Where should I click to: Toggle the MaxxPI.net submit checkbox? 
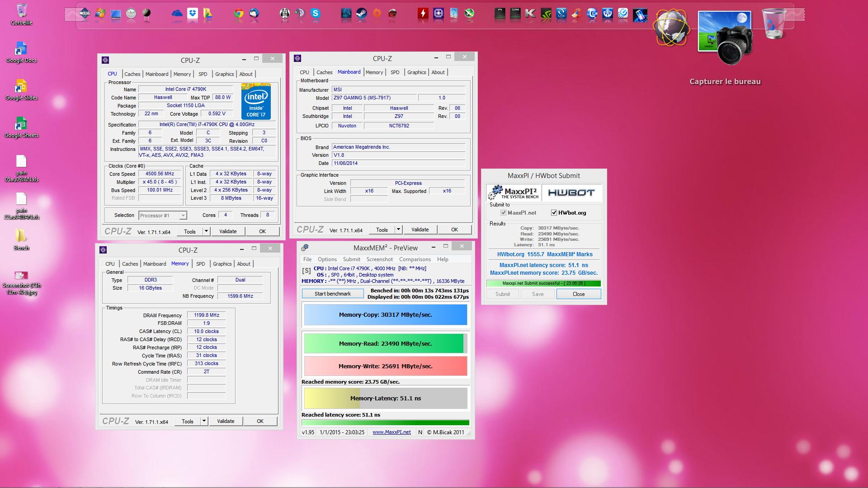click(x=503, y=213)
